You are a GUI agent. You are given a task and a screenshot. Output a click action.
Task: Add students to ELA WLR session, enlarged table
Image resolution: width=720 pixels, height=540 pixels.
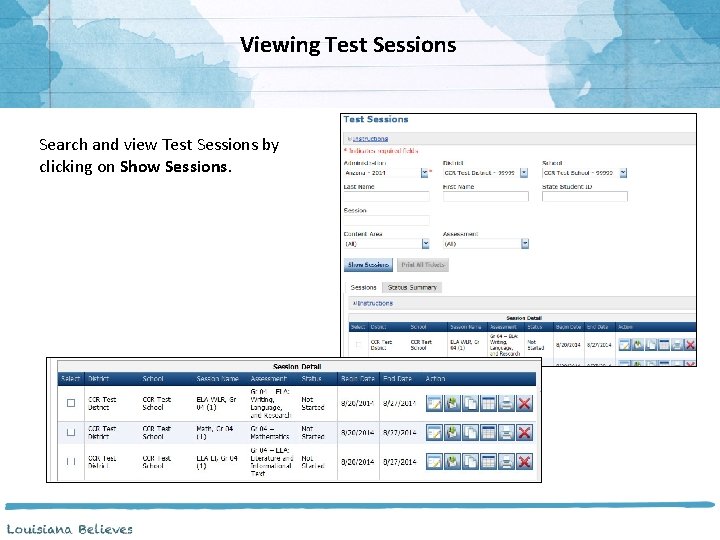(x=452, y=403)
